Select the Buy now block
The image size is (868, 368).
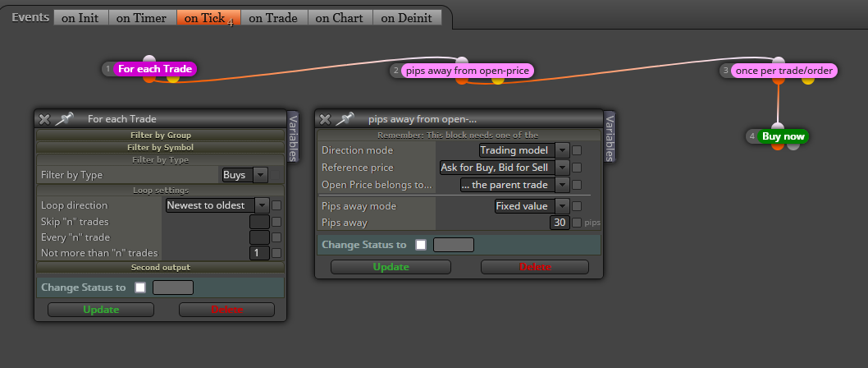point(783,136)
